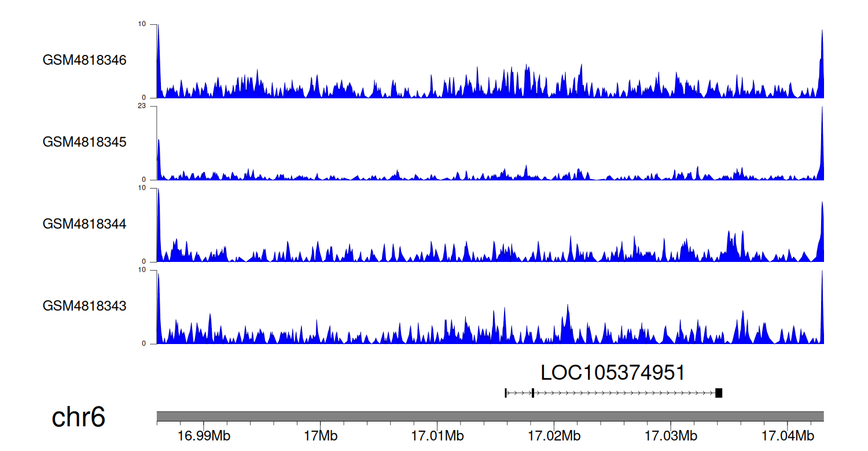
Task: Click the GSM4818346 track label
Action: click(x=84, y=60)
